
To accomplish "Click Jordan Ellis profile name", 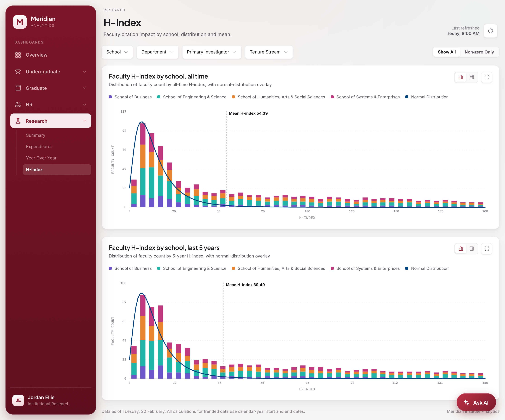I will click(x=41, y=397).
